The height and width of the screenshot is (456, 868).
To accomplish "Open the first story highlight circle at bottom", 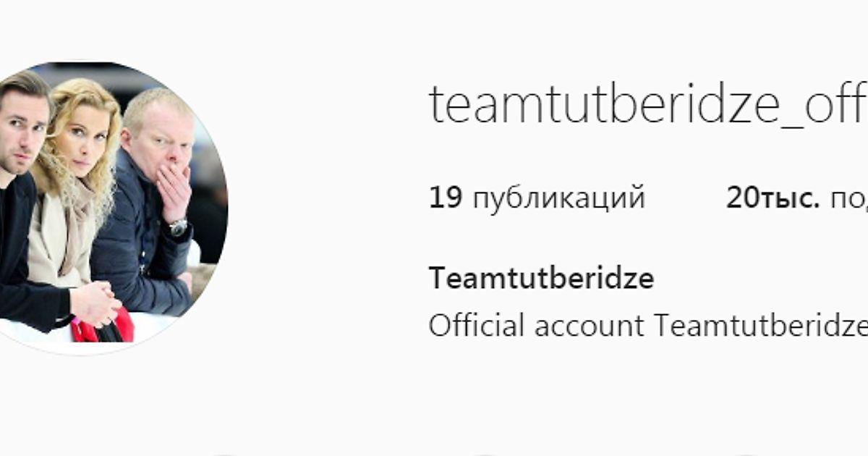I will (x=223, y=453).
